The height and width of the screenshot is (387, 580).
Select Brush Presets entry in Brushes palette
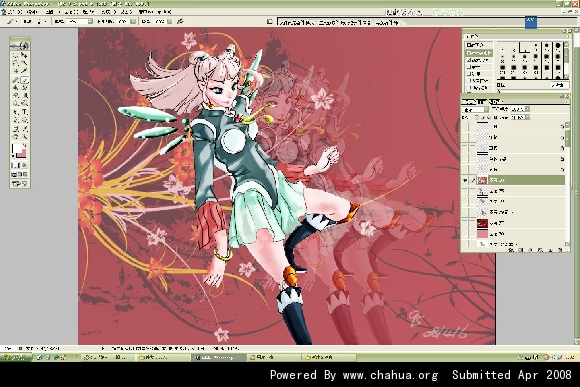tap(479, 45)
